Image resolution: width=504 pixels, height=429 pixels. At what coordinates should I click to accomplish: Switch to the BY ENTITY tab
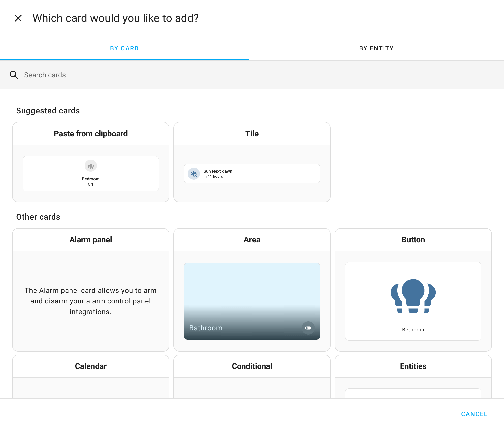tap(376, 48)
